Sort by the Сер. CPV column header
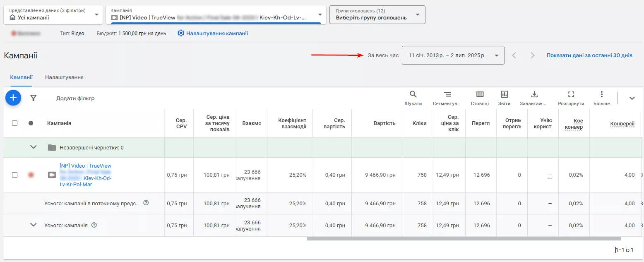The width and height of the screenshot is (644, 262). coord(181,123)
